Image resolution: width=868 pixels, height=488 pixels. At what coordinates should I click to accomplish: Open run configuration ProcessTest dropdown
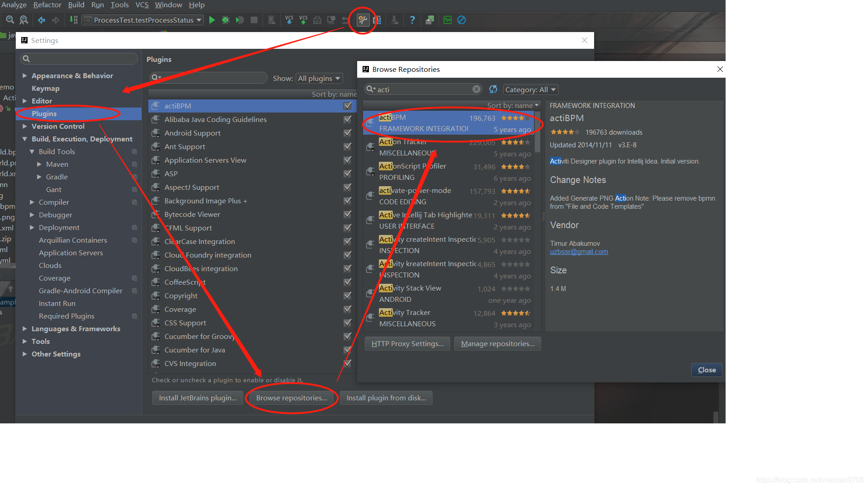pyautogui.click(x=143, y=20)
